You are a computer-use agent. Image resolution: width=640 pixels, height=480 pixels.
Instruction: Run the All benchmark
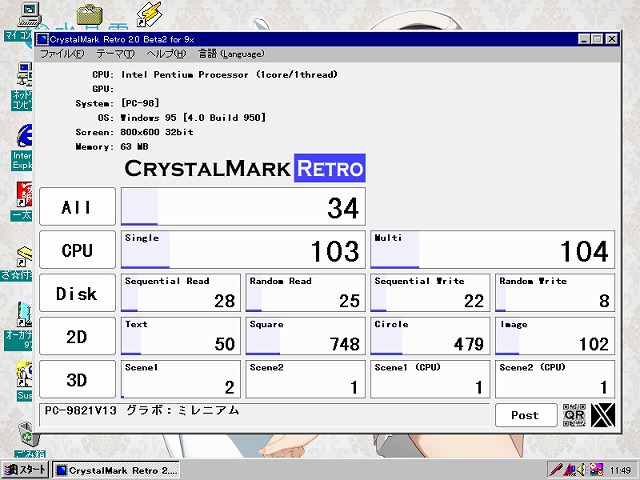[x=77, y=207]
